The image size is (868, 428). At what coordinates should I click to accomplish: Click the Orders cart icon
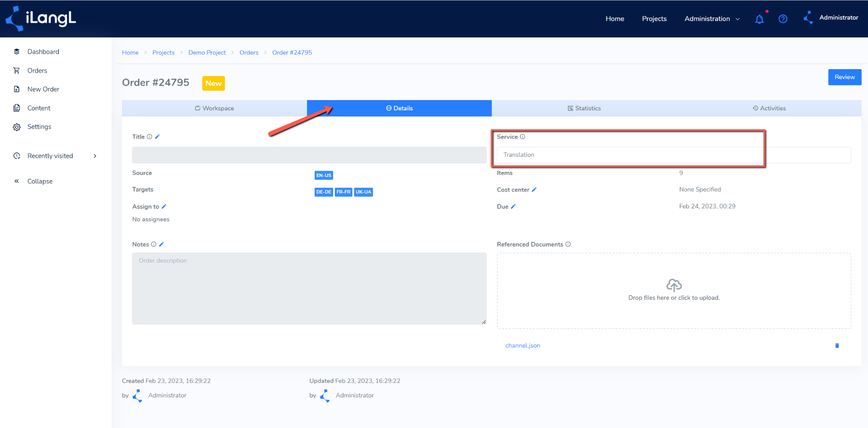(17, 70)
